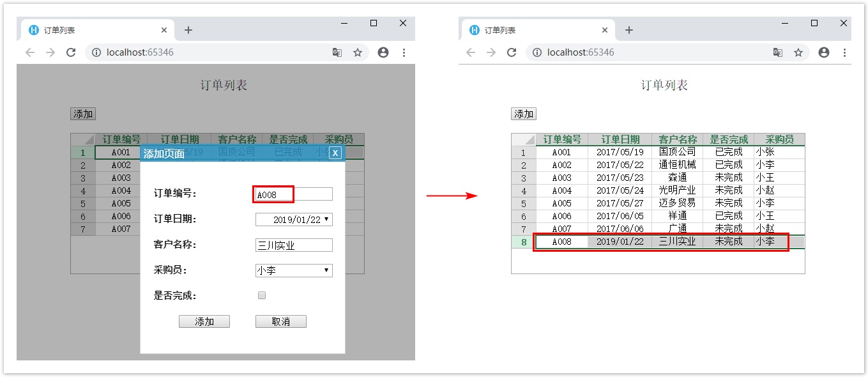868x377 pixels.
Task: Click the profile avatar icon in the left browser
Action: click(x=383, y=52)
